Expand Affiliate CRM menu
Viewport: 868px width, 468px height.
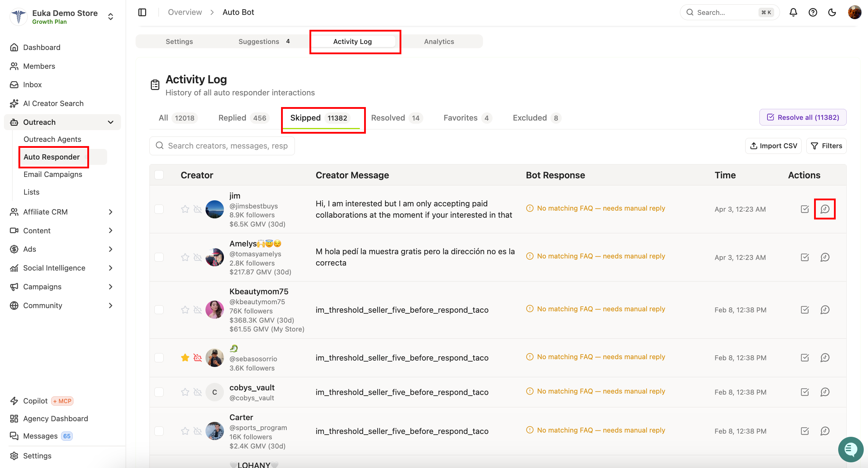click(111, 212)
